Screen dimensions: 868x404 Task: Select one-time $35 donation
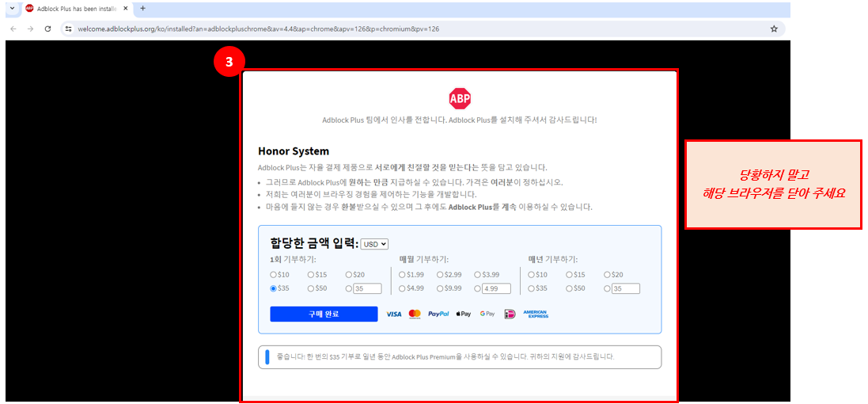(273, 288)
